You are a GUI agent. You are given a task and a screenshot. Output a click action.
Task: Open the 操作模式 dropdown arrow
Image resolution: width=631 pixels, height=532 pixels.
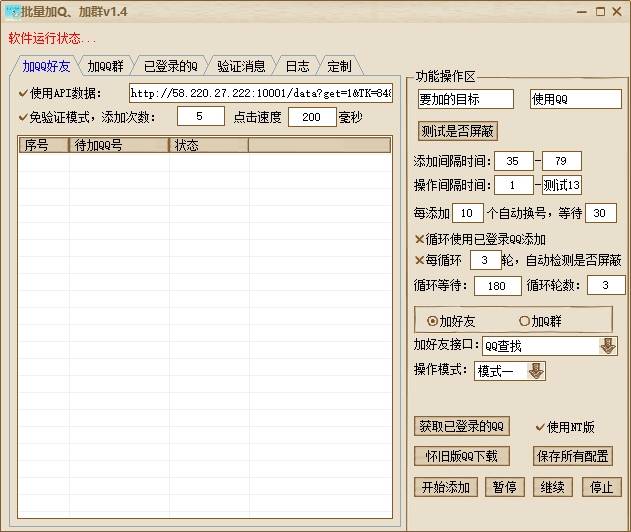point(536,371)
